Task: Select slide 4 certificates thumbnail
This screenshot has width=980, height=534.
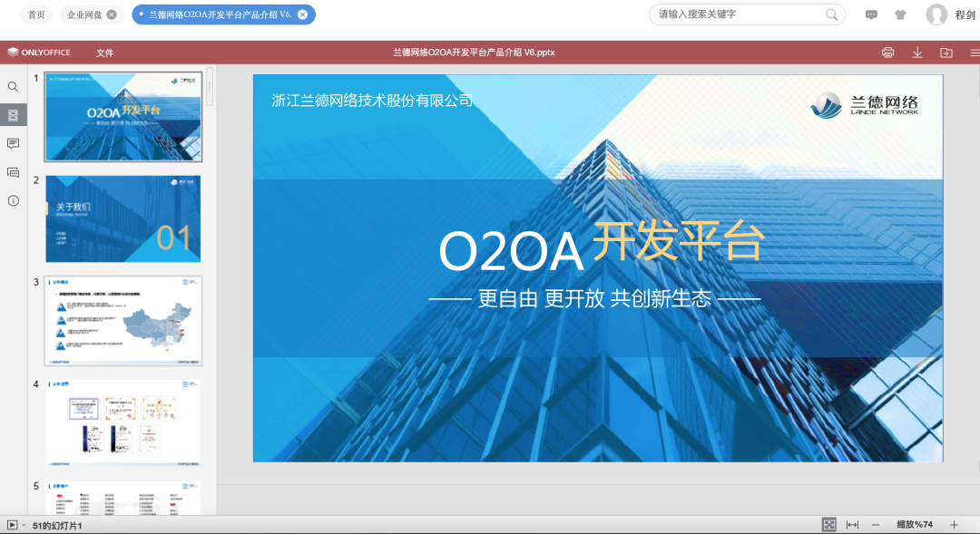Action: (x=123, y=422)
